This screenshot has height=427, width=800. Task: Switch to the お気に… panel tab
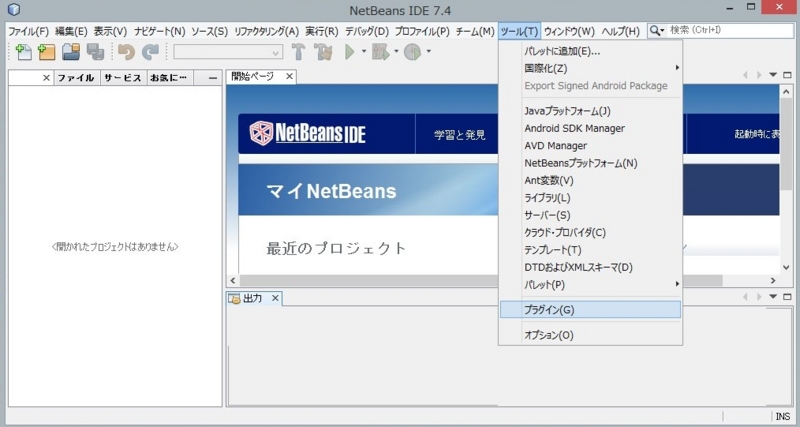click(x=170, y=78)
